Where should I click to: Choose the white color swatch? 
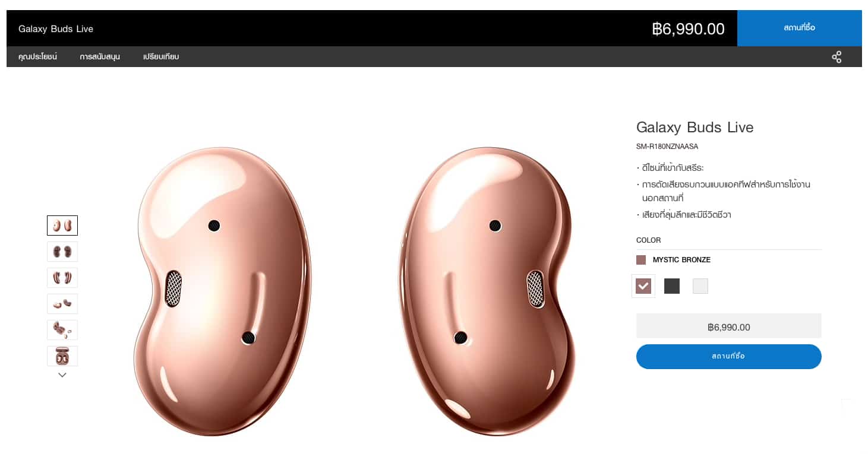tap(700, 286)
